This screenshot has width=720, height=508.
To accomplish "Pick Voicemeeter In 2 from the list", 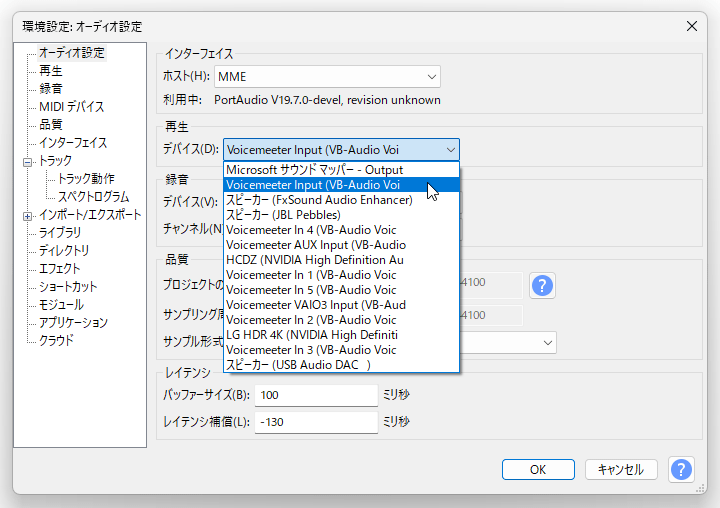I will [341, 320].
